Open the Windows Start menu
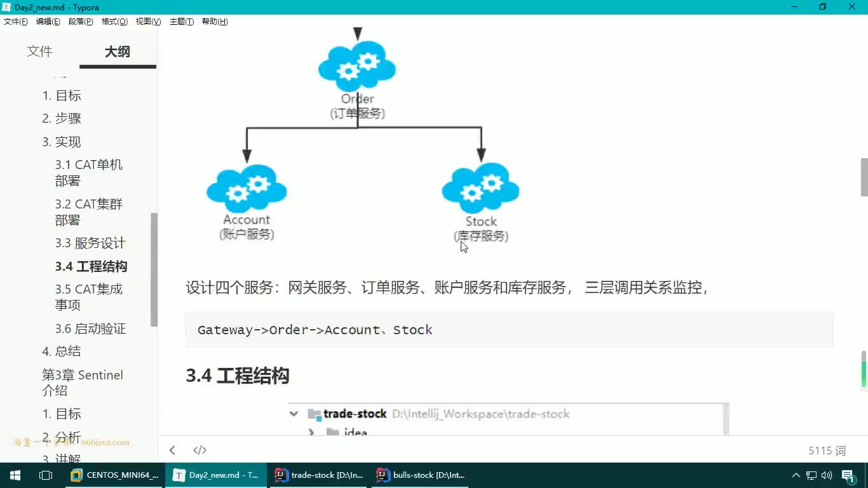The height and width of the screenshot is (488, 868). pyautogui.click(x=15, y=475)
